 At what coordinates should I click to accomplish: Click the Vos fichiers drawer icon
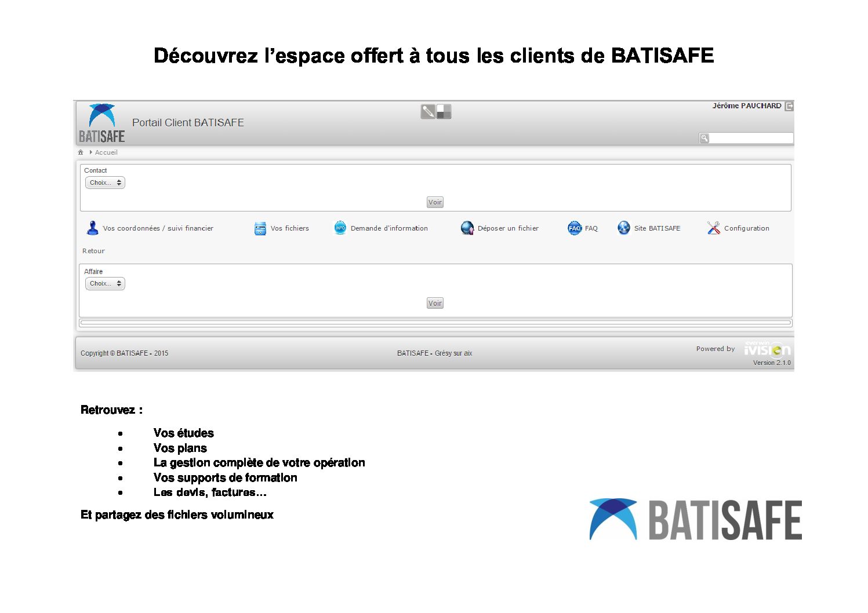coord(260,228)
